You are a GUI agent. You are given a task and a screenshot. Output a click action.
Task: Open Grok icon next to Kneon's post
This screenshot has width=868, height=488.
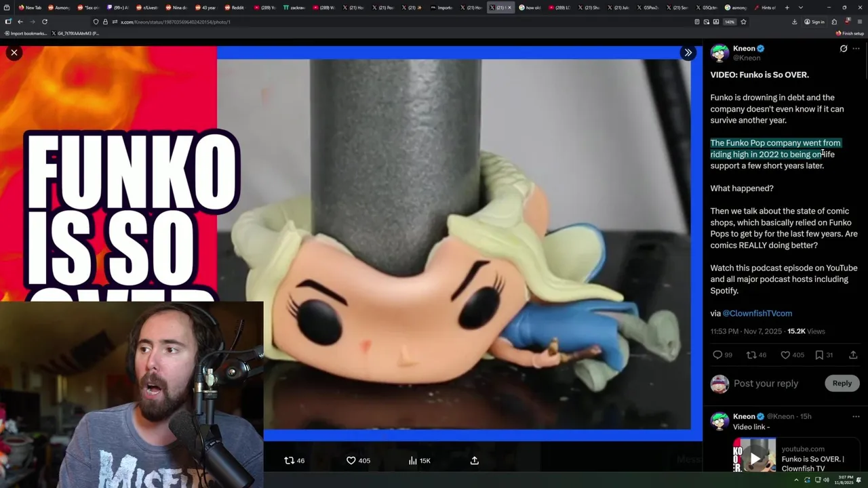[x=843, y=49]
